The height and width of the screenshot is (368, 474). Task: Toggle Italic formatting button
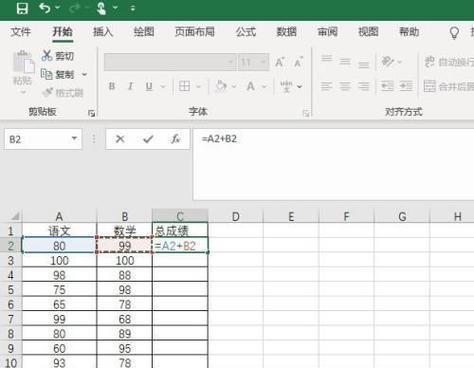[130, 86]
